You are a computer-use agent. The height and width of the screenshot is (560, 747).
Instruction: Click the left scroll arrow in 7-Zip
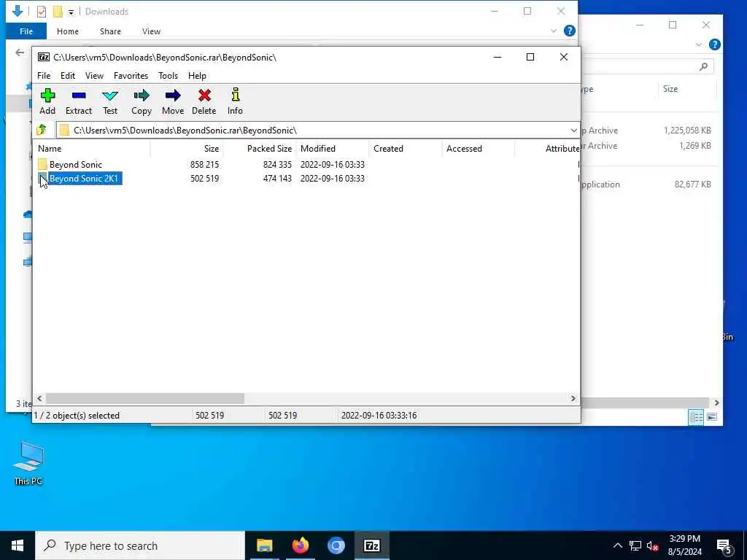pos(39,398)
